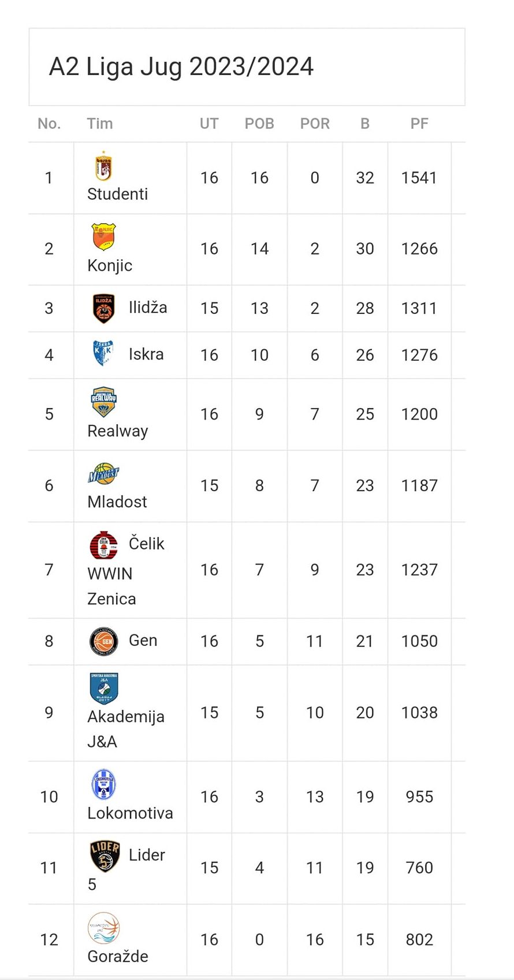Click the Akademija J&A crest
The height and width of the screenshot is (980, 514).
tap(104, 689)
